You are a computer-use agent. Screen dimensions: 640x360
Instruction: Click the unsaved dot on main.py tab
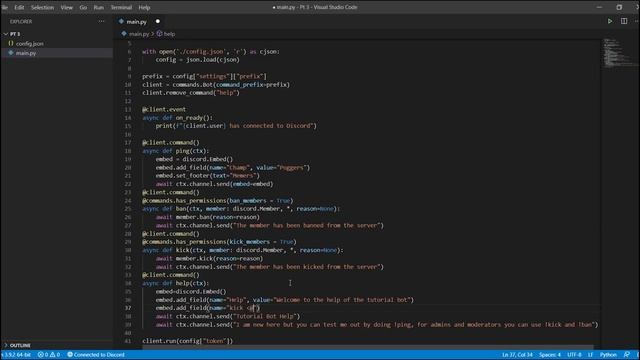pyautogui.click(x=158, y=21)
